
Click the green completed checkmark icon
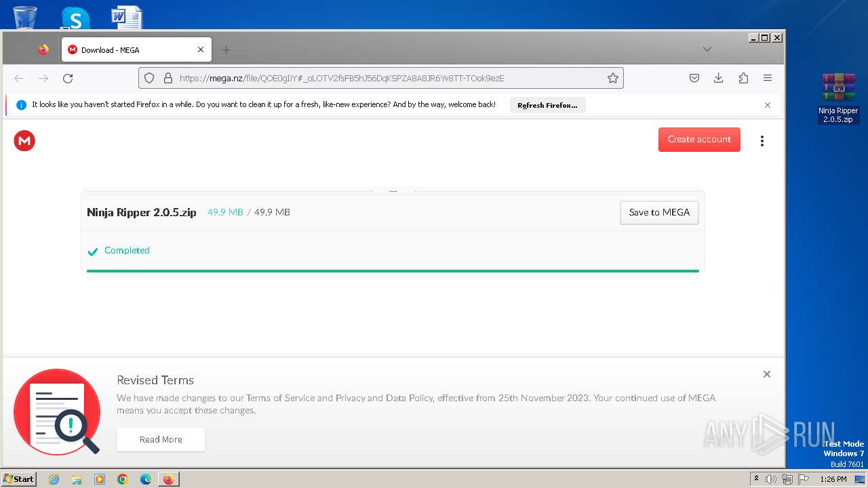93,251
